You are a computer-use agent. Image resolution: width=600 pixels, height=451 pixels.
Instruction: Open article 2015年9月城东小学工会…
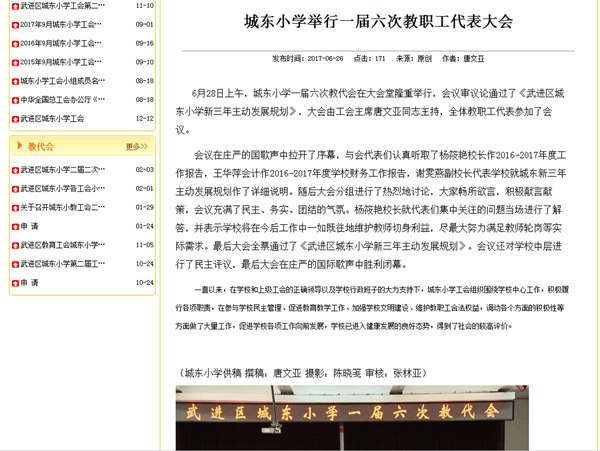[x=61, y=62]
